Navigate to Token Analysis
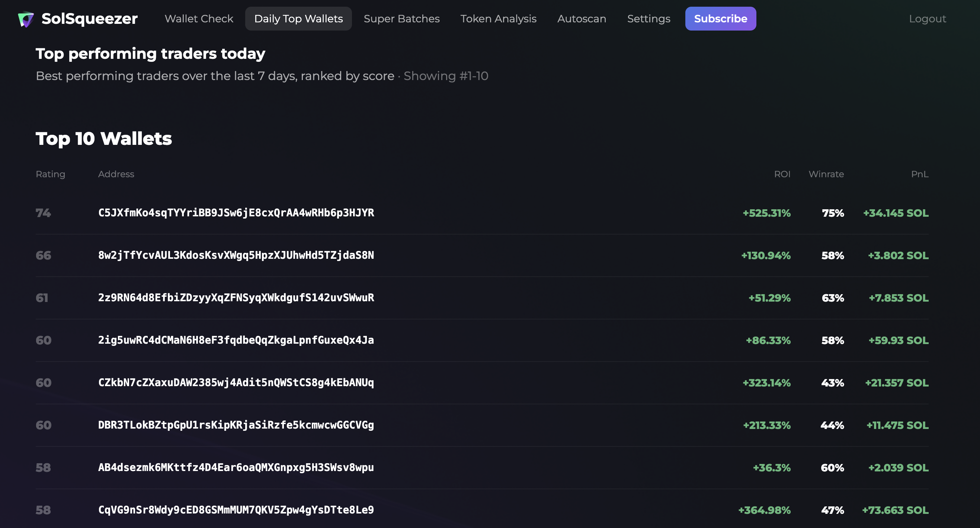 click(498, 18)
